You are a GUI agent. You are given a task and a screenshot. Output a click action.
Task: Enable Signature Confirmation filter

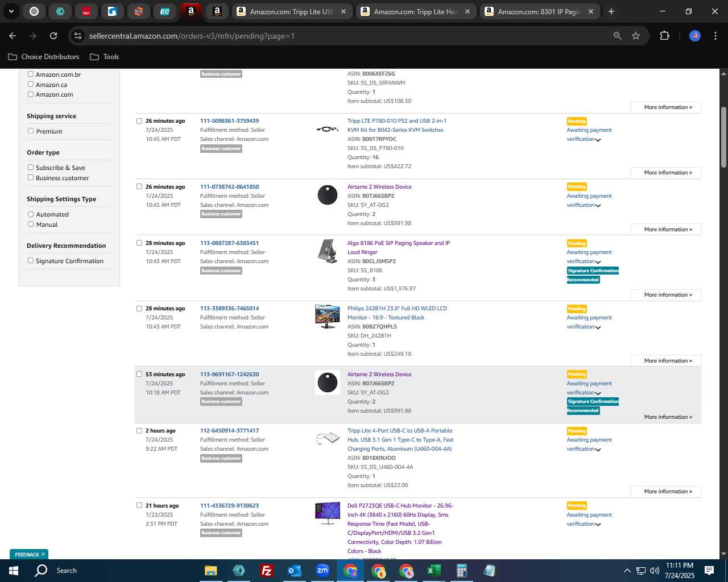[31, 261]
